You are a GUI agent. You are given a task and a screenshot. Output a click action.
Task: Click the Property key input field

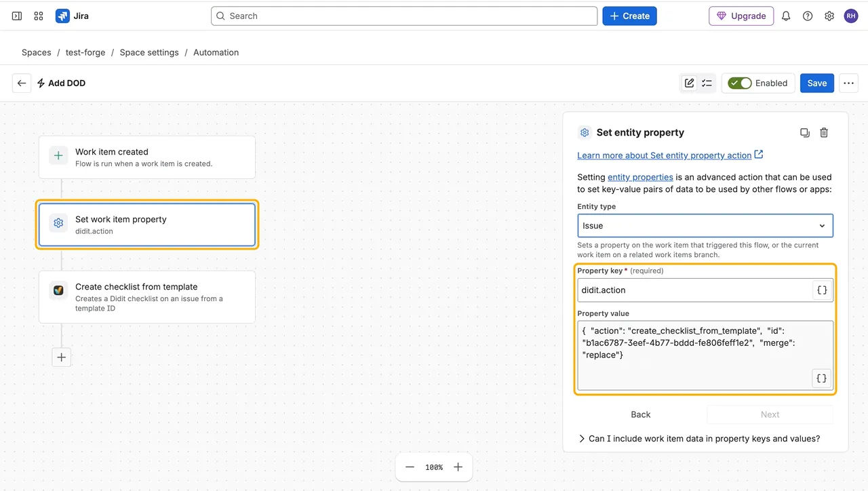point(695,290)
